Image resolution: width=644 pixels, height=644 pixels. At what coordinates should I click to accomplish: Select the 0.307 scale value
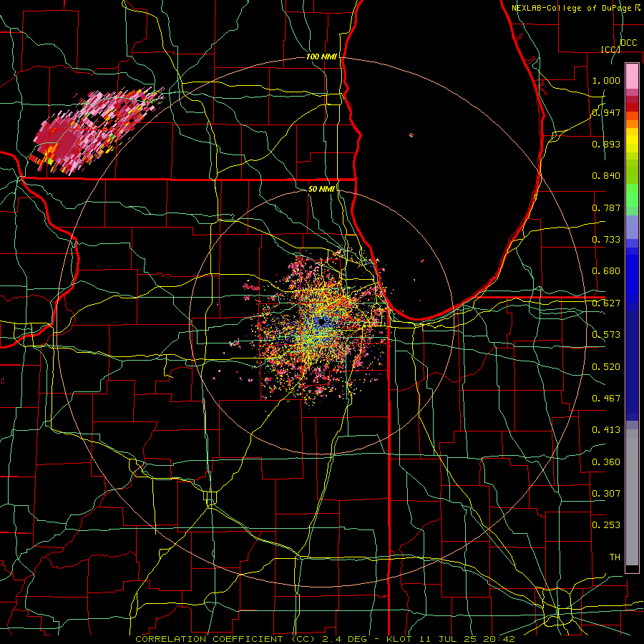pos(606,494)
